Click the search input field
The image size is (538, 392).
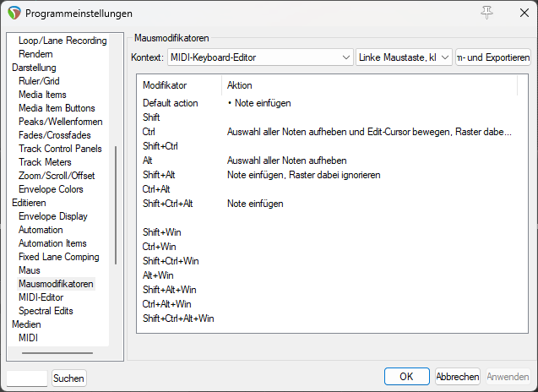tap(27, 378)
